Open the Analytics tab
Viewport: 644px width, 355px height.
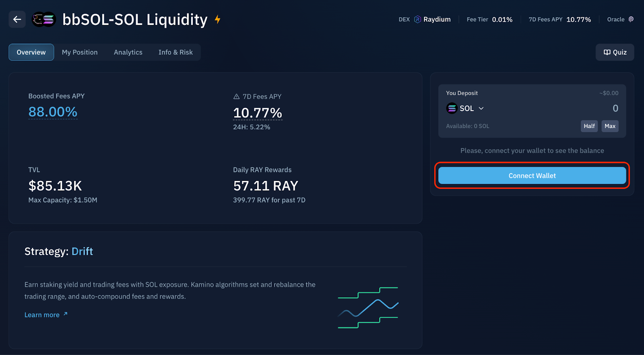coord(128,52)
